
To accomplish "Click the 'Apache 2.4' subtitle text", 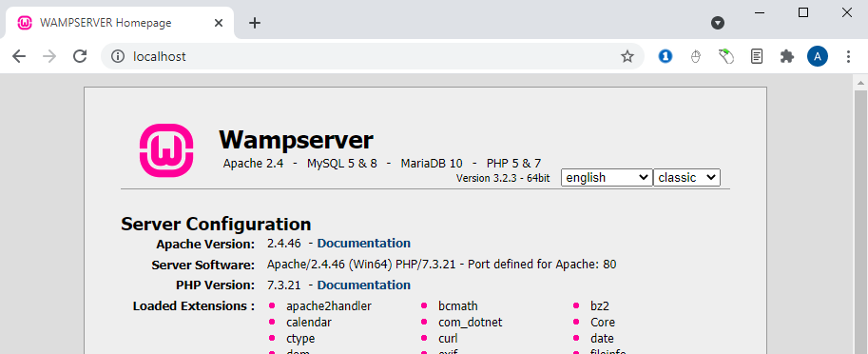I will pos(253,164).
